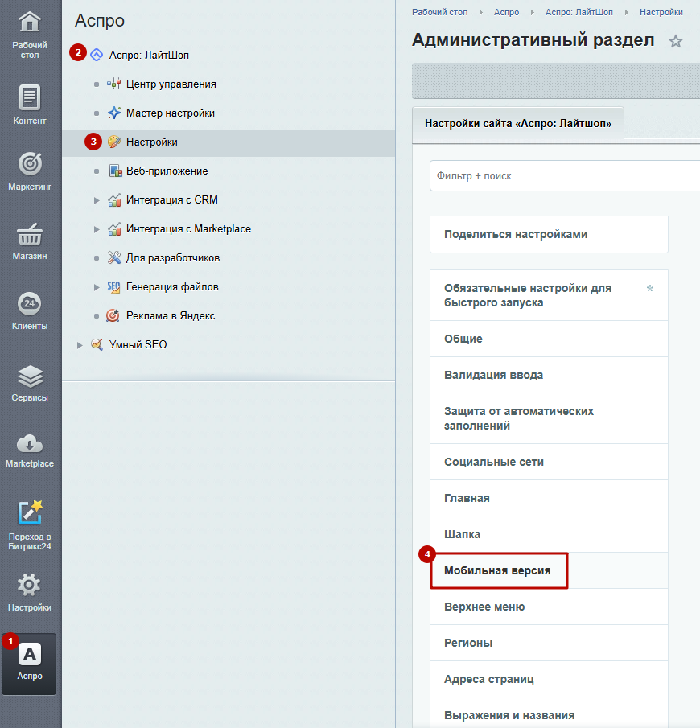Open the Выражения и названия section
The width and height of the screenshot is (700, 728).
[549, 714]
